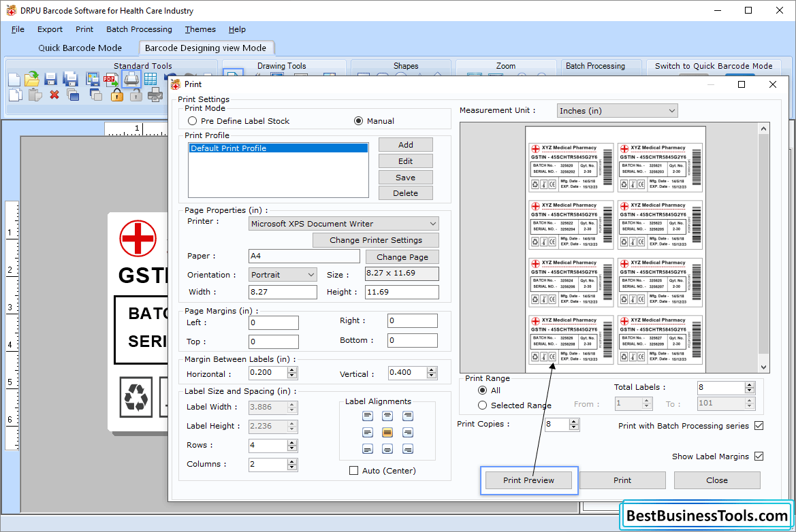
Task: Increase the Print Copies spinner
Action: click(x=573, y=421)
